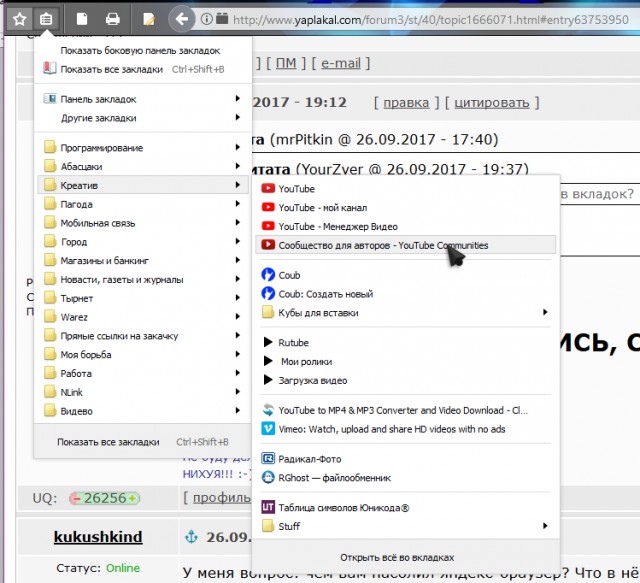Toggle the bookmarks menu list icon

tap(46, 19)
